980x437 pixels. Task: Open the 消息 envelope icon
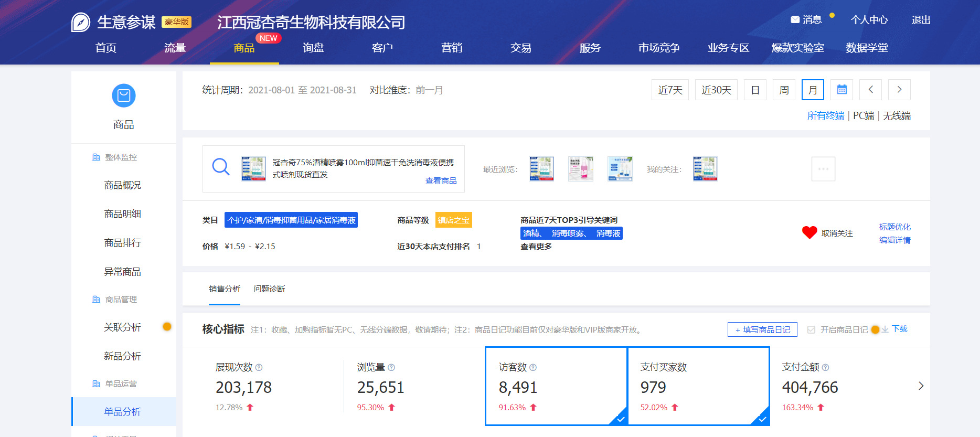click(795, 20)
